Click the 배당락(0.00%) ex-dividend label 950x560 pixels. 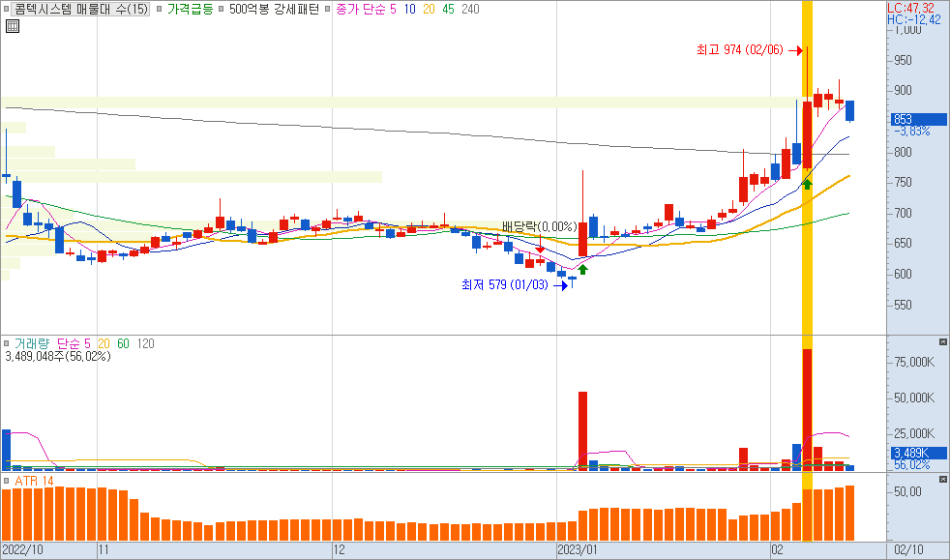[x=539, y=227]
